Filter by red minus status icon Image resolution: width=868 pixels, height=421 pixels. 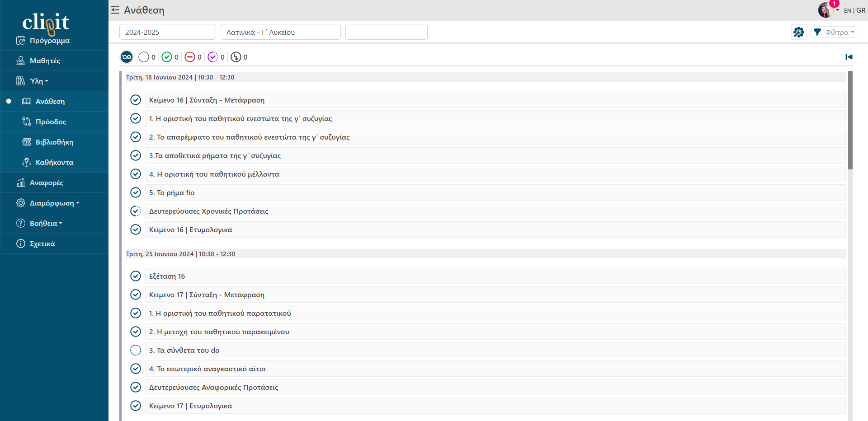click(190, 57)
